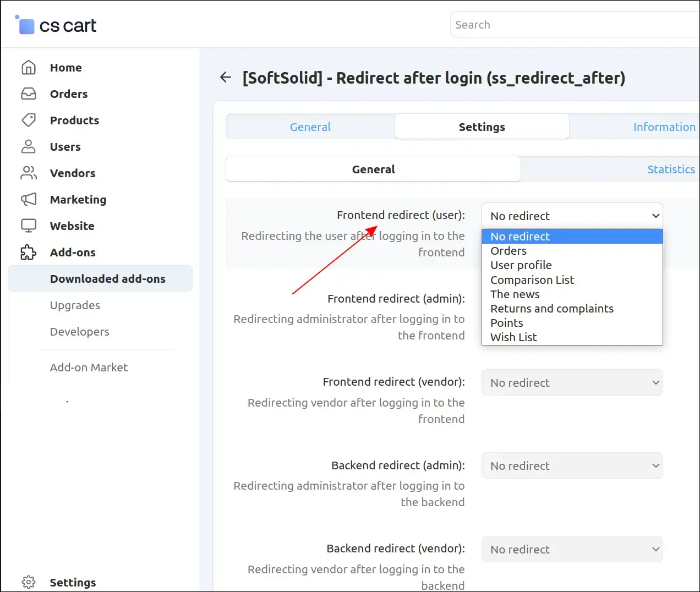Navigate to Users in the sidebar
The height and width of the screenshot is (592, 700).
tap(65, 146)
